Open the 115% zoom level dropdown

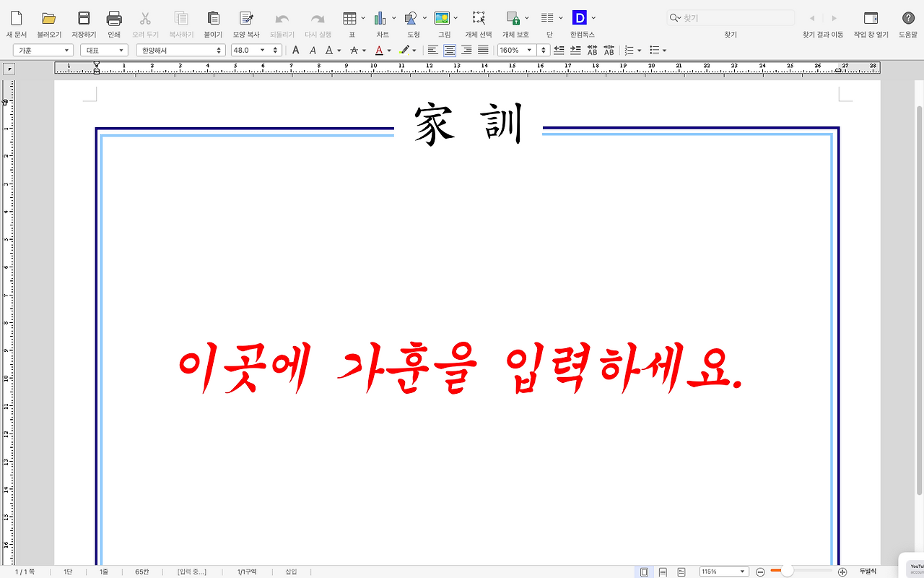point(723,571)
